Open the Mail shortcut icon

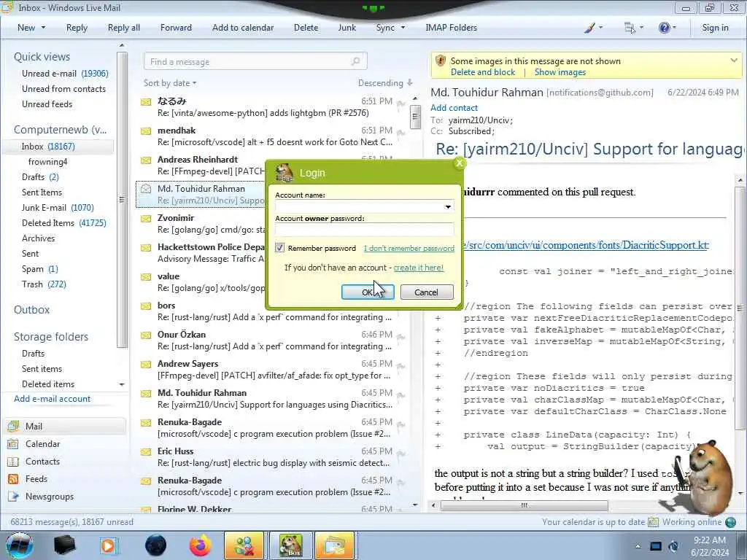click(x=13, y=426)
